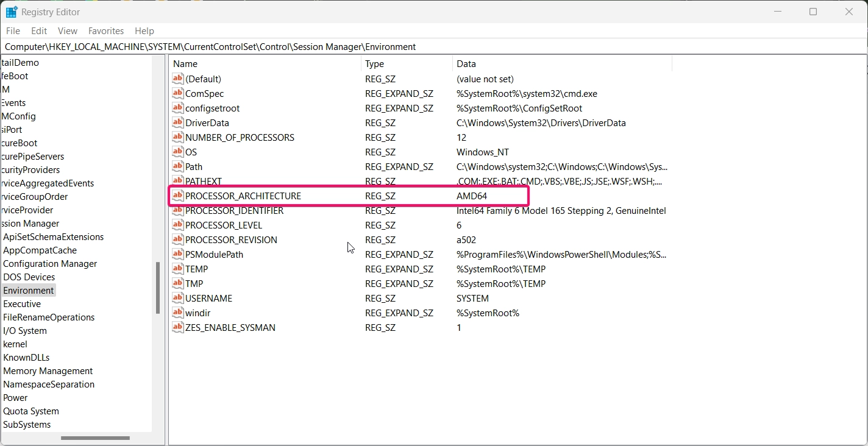Click the string icon beside TMP
868x446 pixels.
(177, 283)
